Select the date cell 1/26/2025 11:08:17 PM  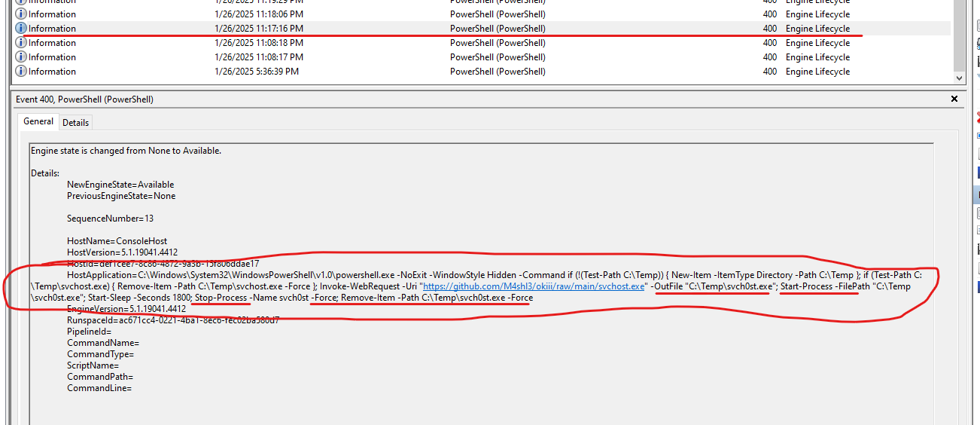click(x=259, y=57)
